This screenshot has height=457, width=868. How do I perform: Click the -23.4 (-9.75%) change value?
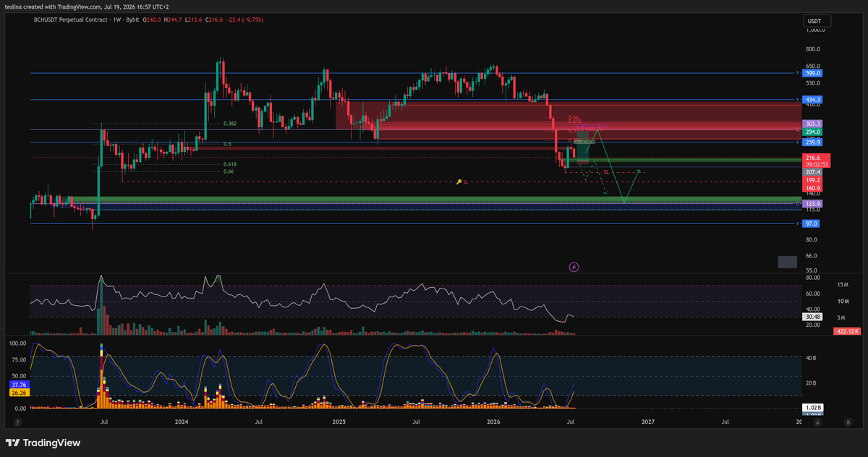245,20
